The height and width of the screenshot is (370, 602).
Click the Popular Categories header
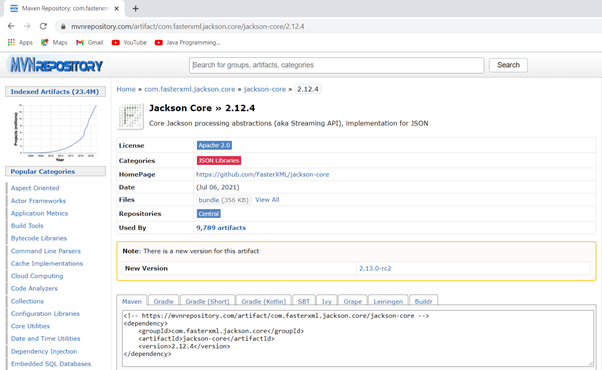click(x=55, y=172)
